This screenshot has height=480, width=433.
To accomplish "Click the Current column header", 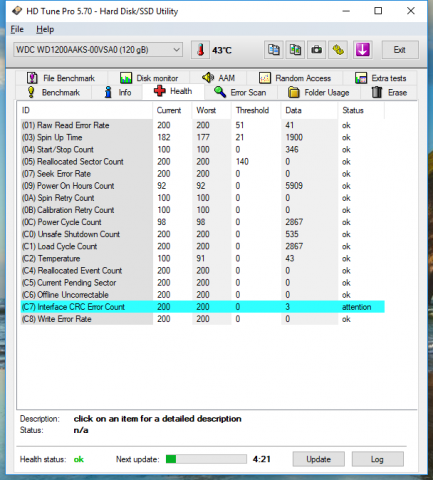I will pyautogui.click(x=172, y=110).
